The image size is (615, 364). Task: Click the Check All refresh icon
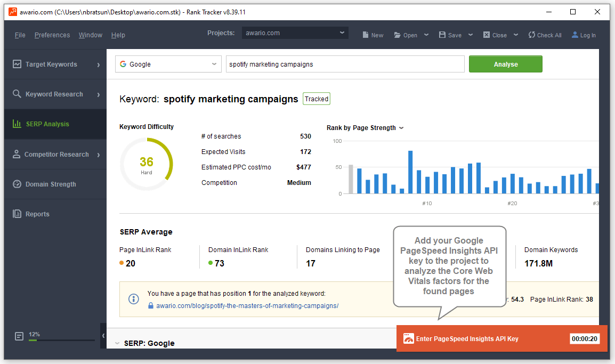(531, 35)
